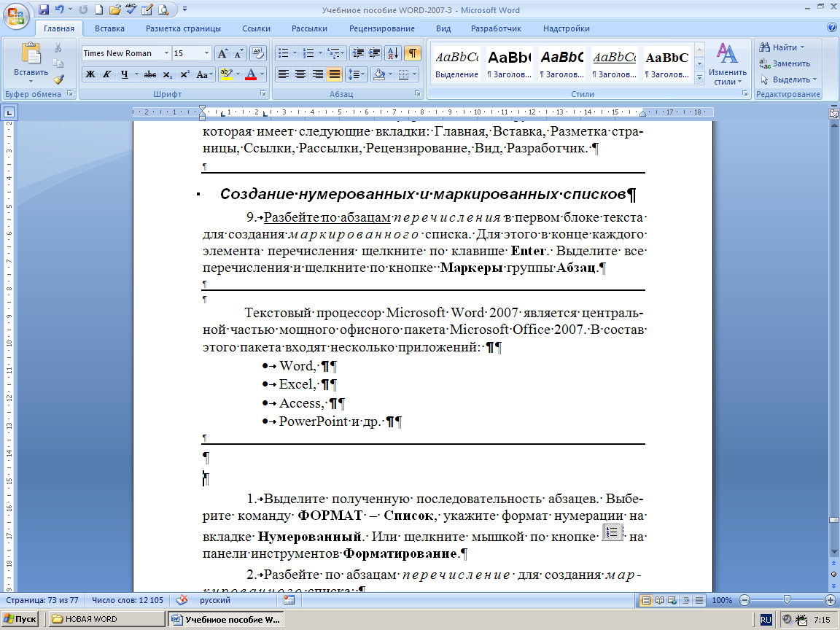This screenshot has width=840, height=630.
Task: Click the red font color button
Action: coord(250,74)
